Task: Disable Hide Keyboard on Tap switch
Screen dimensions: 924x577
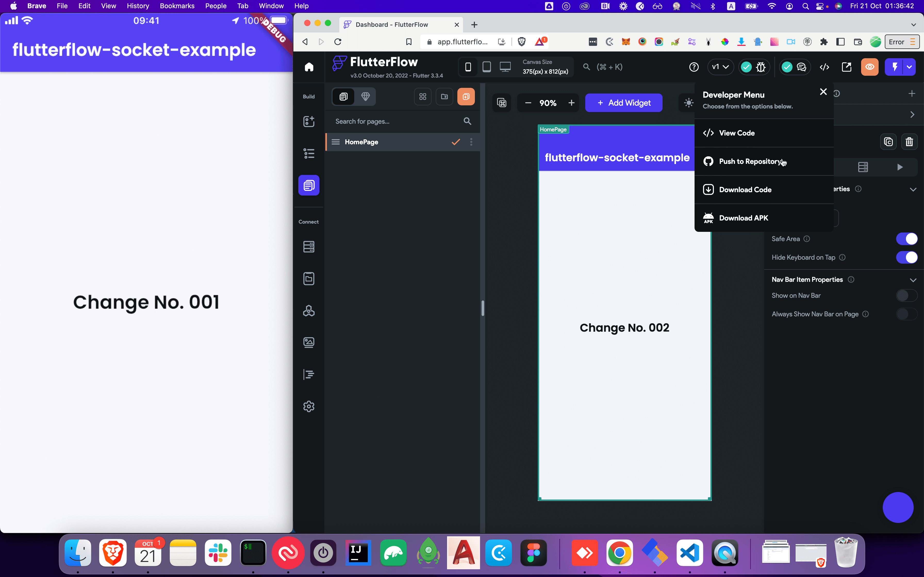Action: (906, 257)
